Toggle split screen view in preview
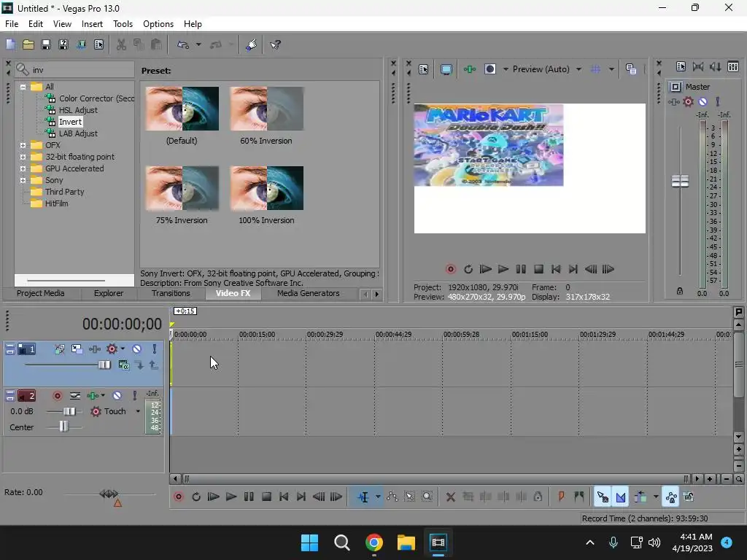747x560 pixels. coord(490,69)
